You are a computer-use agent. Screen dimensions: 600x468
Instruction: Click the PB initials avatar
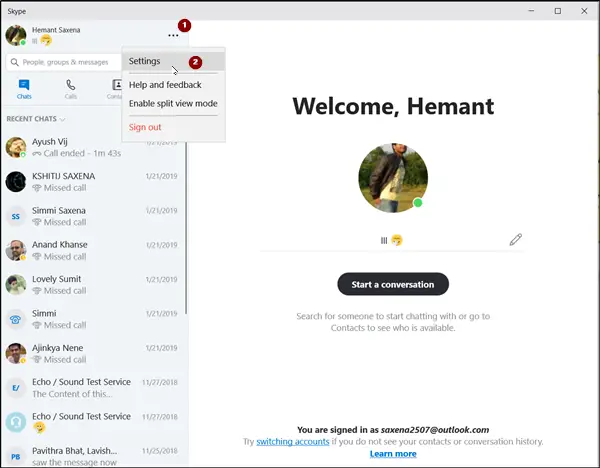coord(16,457)
